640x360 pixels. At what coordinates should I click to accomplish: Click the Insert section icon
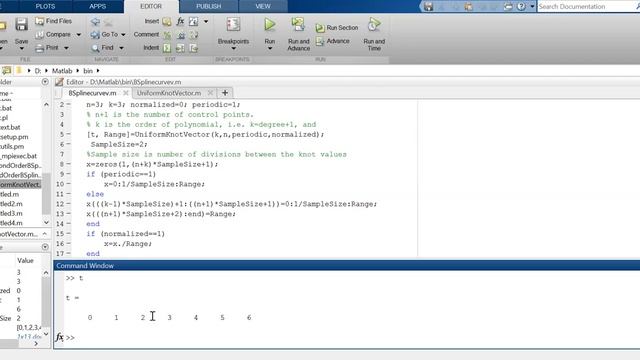pyautogui.click(x=167, y=21)
